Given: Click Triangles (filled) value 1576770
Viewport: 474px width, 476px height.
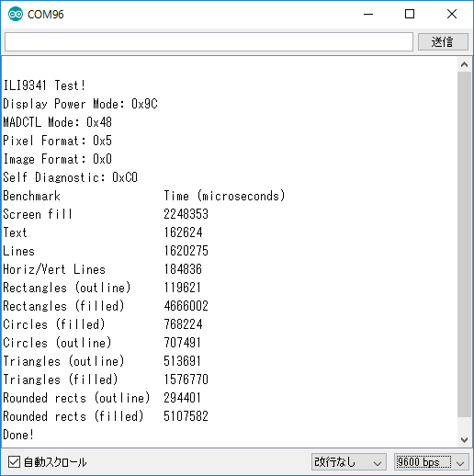Looking at the screenshot, I should 186,380.
